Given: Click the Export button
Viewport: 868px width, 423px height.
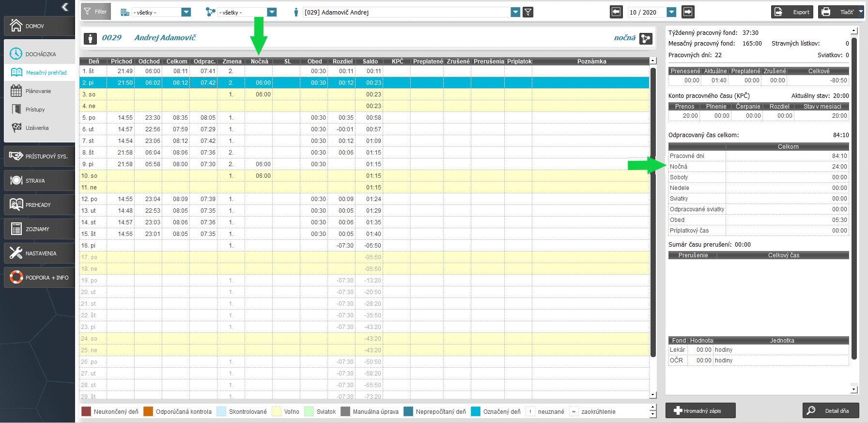Looking at the screenshot, I should coord(792,12).
